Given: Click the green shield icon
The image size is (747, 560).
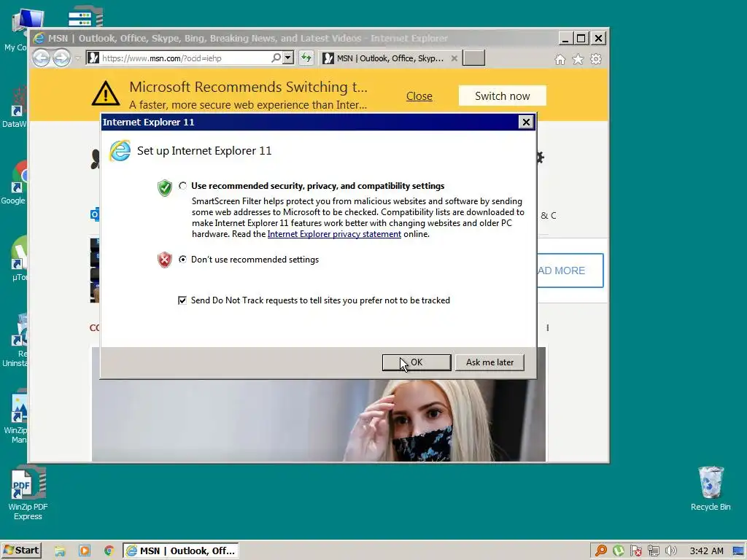Looking at the screenshot, I should 165,188.
